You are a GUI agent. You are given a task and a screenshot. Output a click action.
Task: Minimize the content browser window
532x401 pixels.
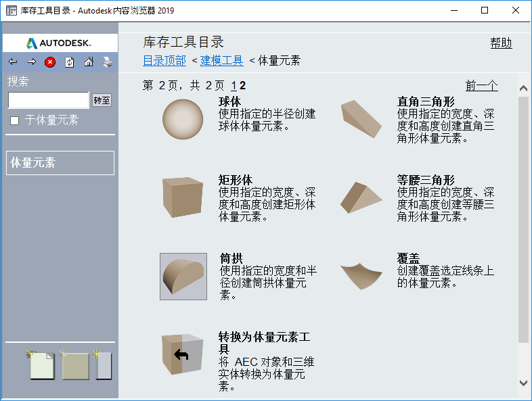coord(454,11)
